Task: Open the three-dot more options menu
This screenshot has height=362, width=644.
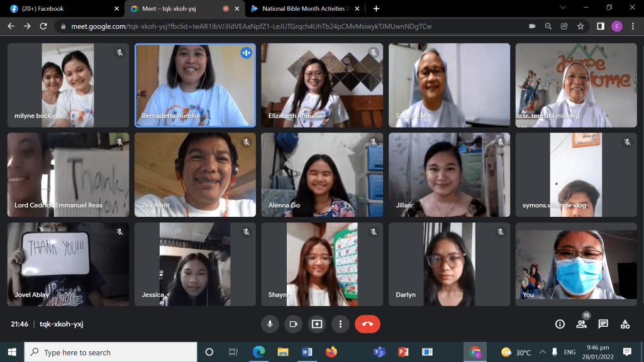Action: tap(340, 324)
